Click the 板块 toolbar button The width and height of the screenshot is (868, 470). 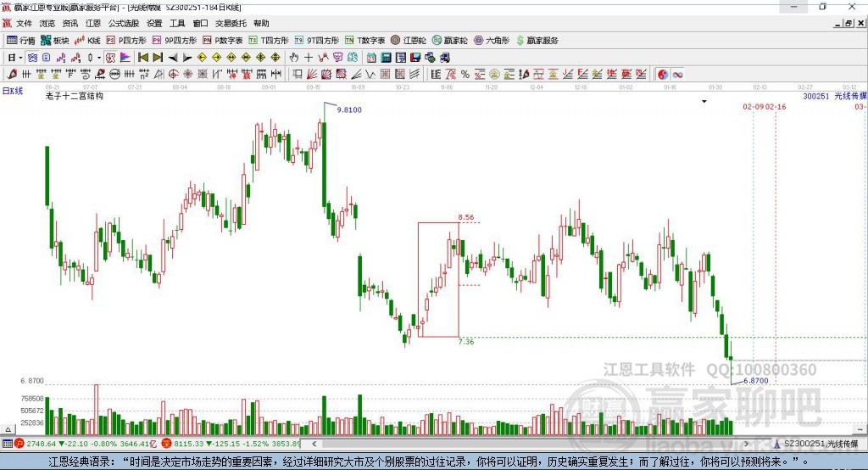tap(55, 41)
